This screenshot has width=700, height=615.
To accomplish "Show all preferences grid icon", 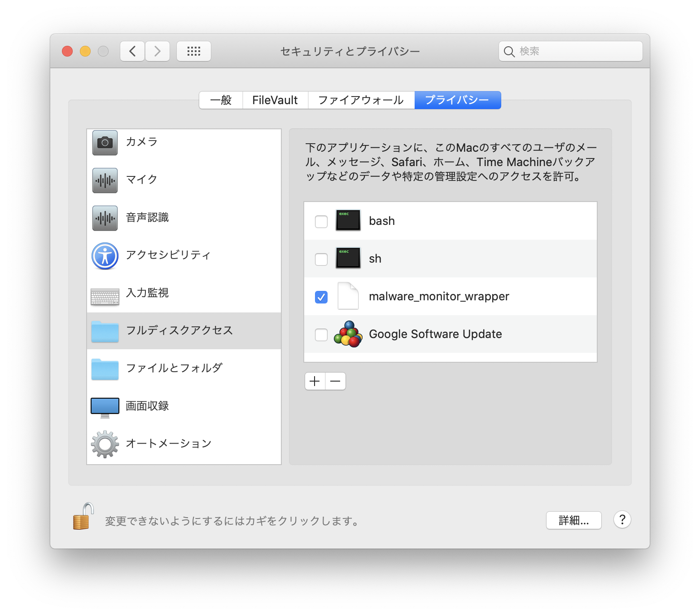I will 194,51.
